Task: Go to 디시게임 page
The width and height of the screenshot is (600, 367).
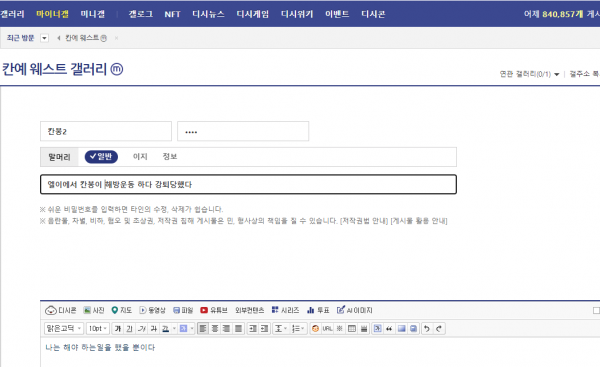Action: 253,14
